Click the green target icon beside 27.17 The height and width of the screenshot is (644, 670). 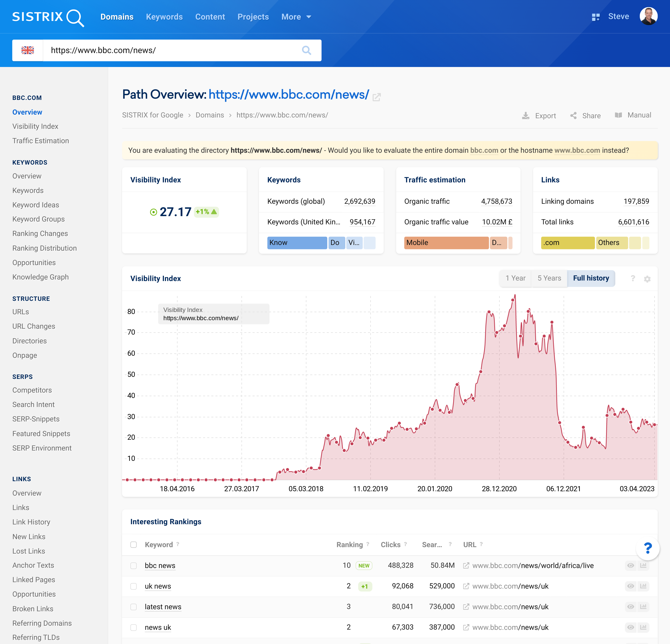(154, 212)
